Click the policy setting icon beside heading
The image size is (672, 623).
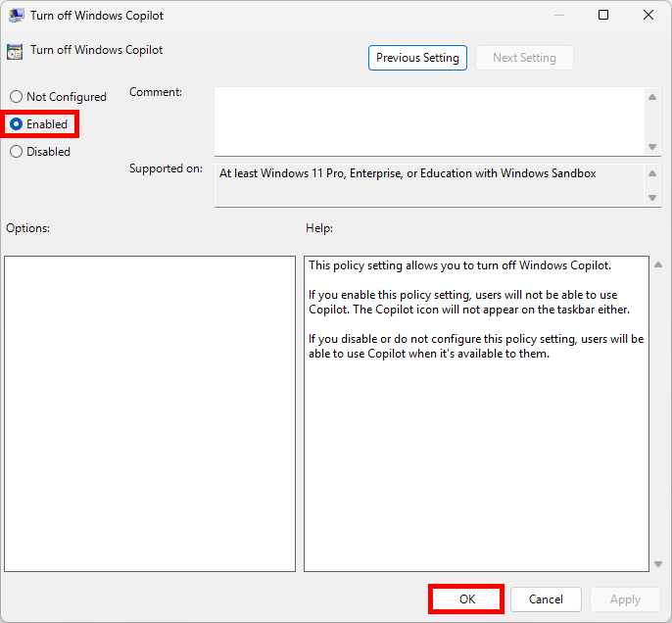pos(15,51)
